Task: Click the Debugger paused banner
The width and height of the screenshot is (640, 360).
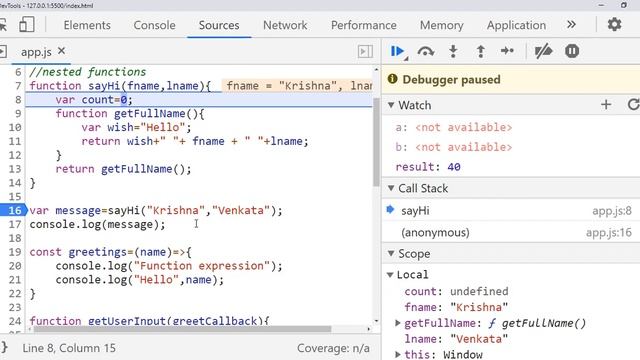Action: click(511, 79)
